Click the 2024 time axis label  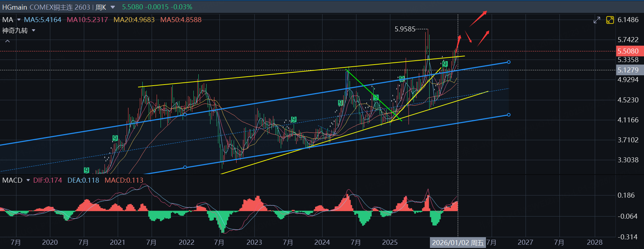pos(322,243)
